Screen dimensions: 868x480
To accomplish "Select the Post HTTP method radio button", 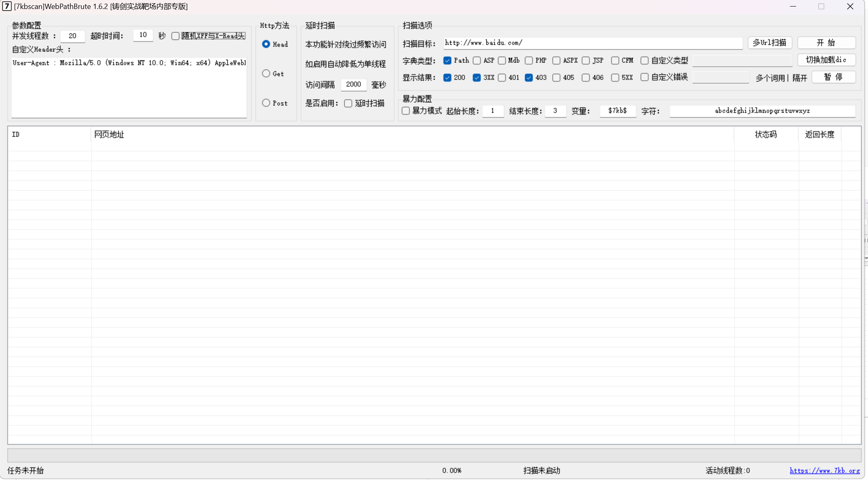I will pyautogui.click(x=266, y=103).
